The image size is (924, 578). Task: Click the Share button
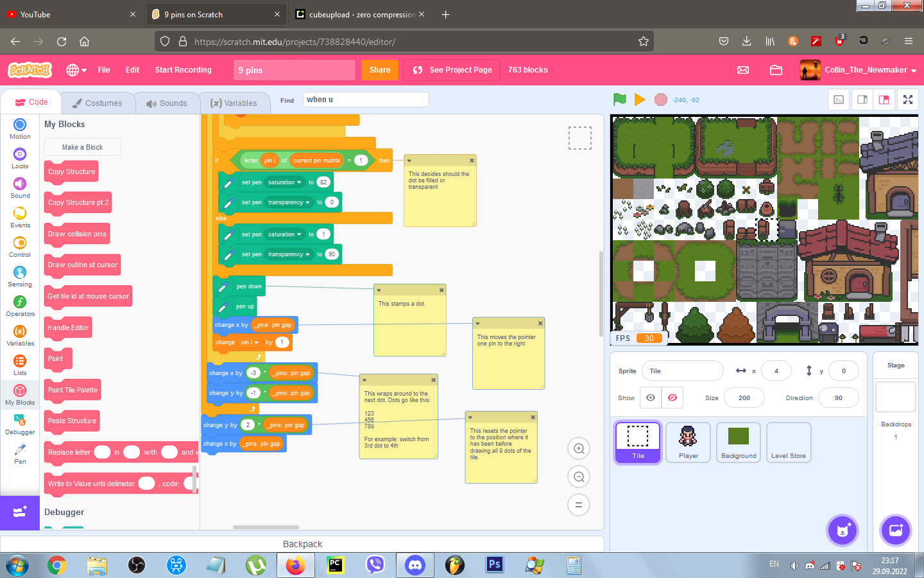[380, 70]
